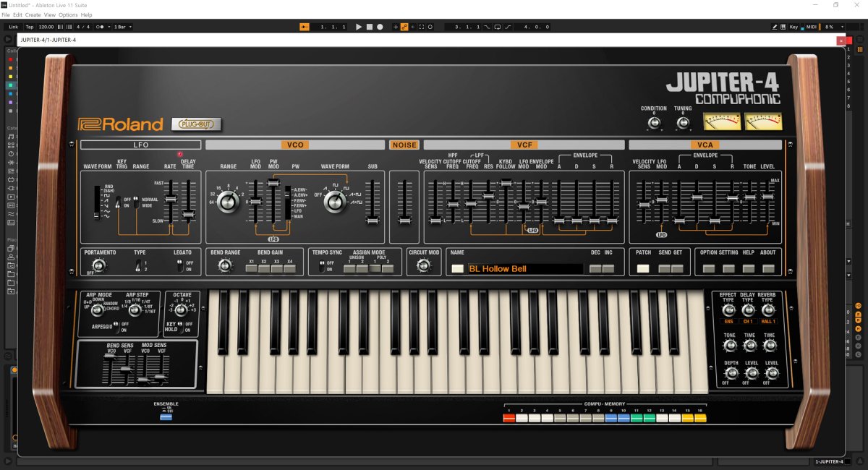868x470 pixels.
Task: Click the REVERB TYPE knob
Action: (768, 310)
